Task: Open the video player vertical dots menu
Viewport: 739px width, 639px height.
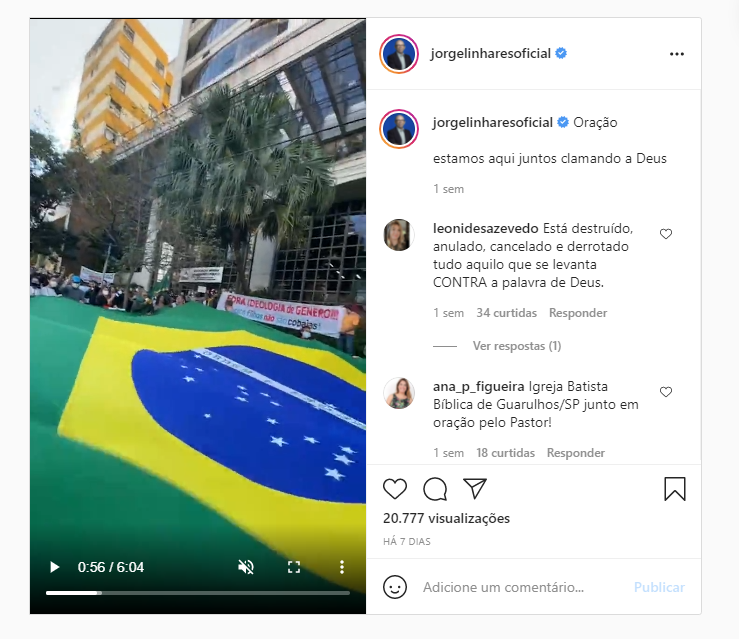Action: point(342,567)
